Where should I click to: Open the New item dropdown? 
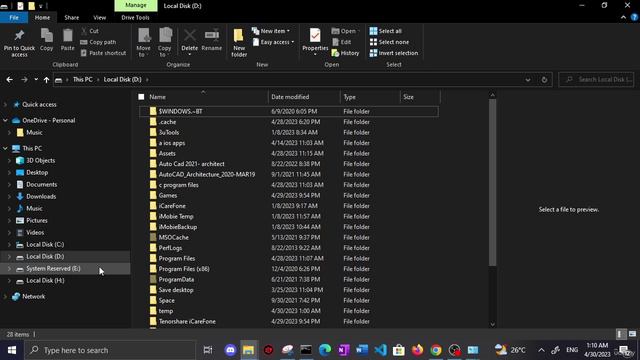[271, 31]
